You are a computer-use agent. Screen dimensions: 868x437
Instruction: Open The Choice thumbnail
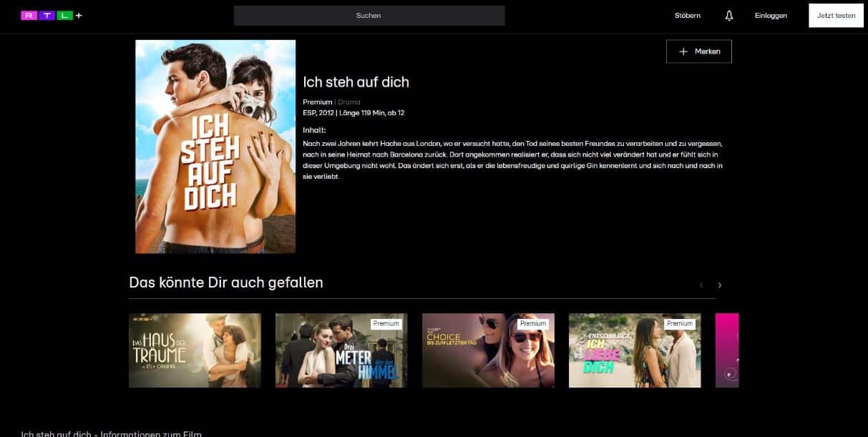coord(488,350)
